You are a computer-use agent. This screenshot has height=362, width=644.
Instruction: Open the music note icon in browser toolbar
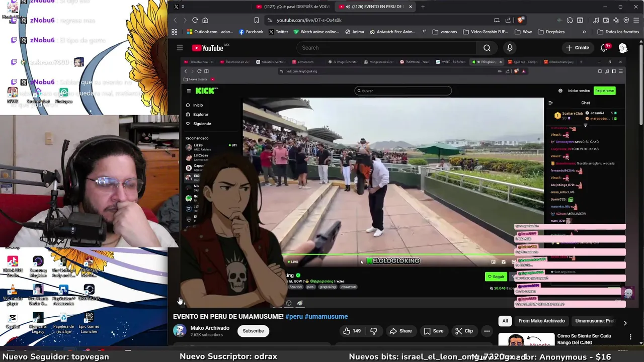coord(596,20)
